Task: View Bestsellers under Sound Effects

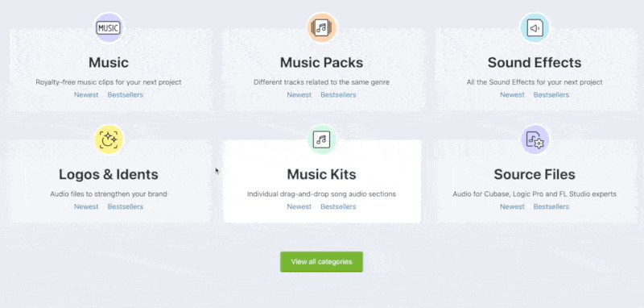Action: tap(551, 95)
